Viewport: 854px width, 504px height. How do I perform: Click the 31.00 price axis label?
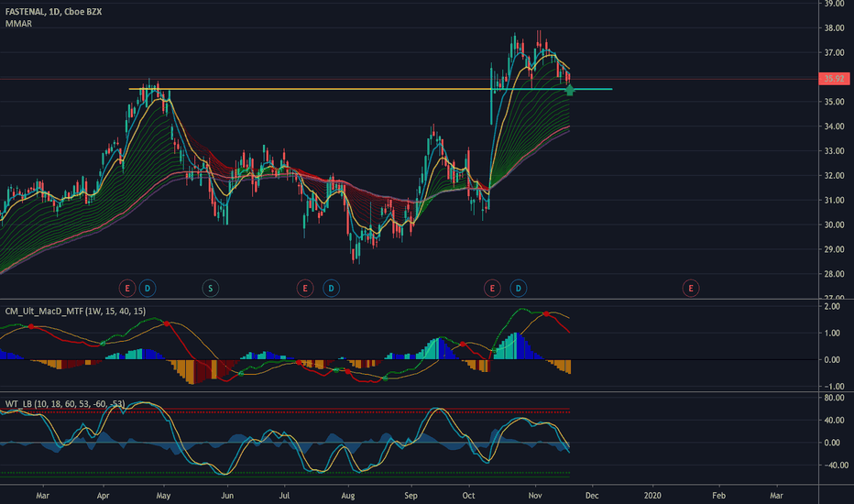click(834, 200)
